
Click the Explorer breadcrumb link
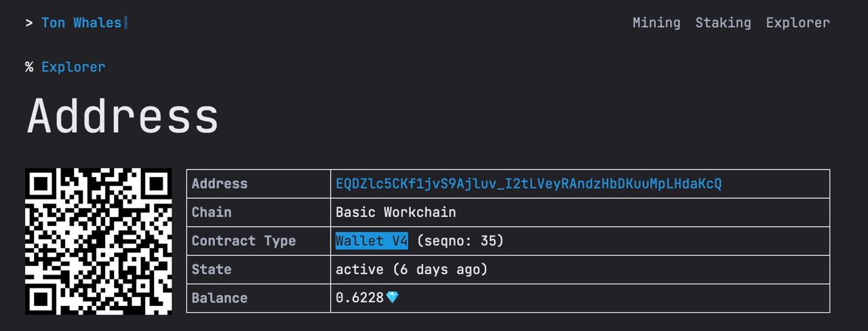click(73, 67)
